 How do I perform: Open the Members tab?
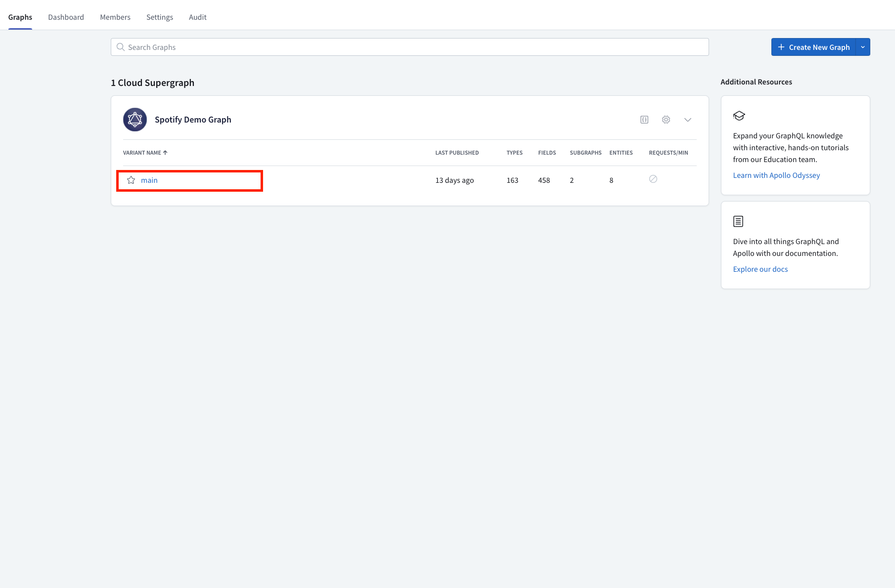115,17
